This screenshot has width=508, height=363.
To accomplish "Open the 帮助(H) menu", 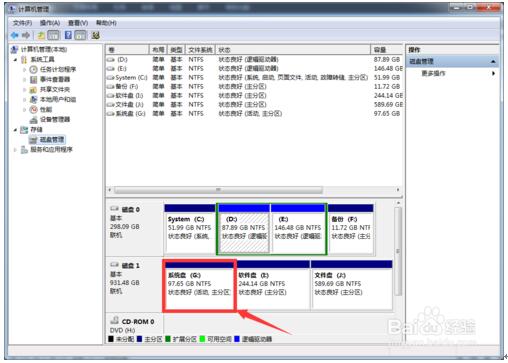I will (x=106, y=23).
